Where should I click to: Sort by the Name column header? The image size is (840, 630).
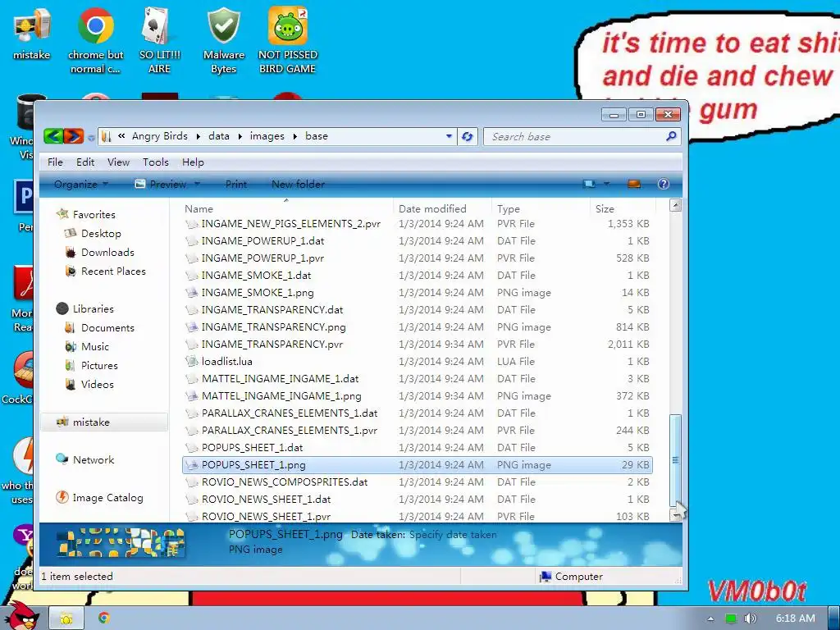click(x=287, y=209)
